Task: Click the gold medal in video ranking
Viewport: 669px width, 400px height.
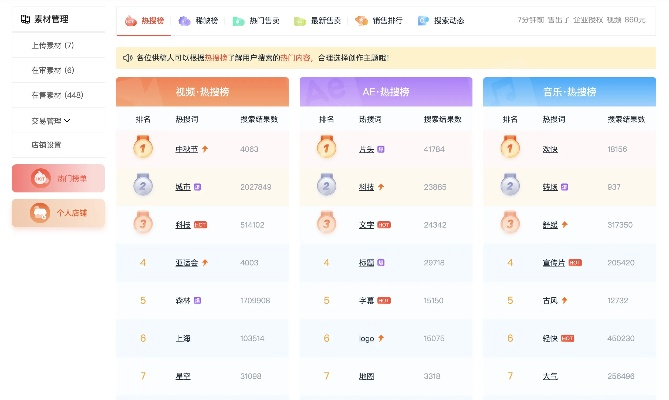Action: (x=143, y=147)
